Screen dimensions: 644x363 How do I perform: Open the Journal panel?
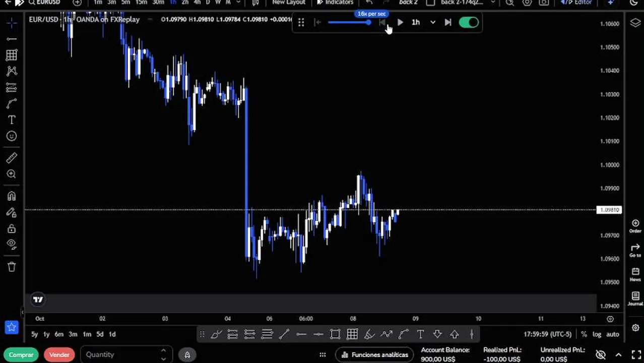point(635,299)
